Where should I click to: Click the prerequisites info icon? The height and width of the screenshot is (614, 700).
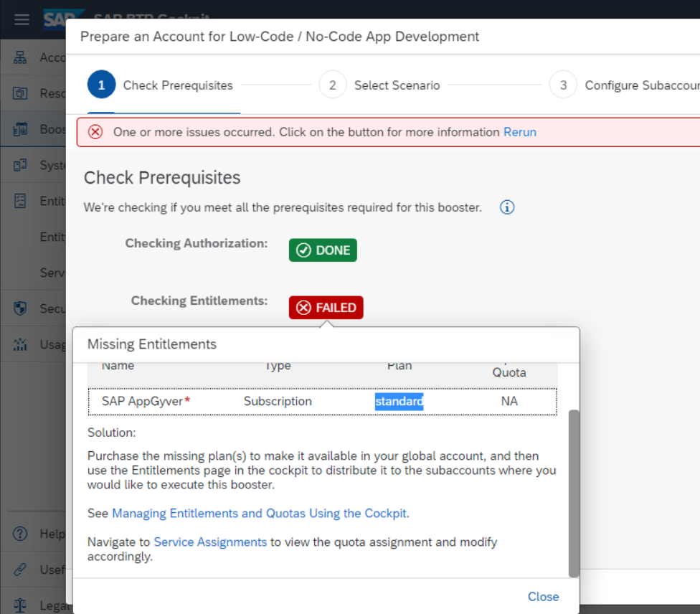coord(506,207)
